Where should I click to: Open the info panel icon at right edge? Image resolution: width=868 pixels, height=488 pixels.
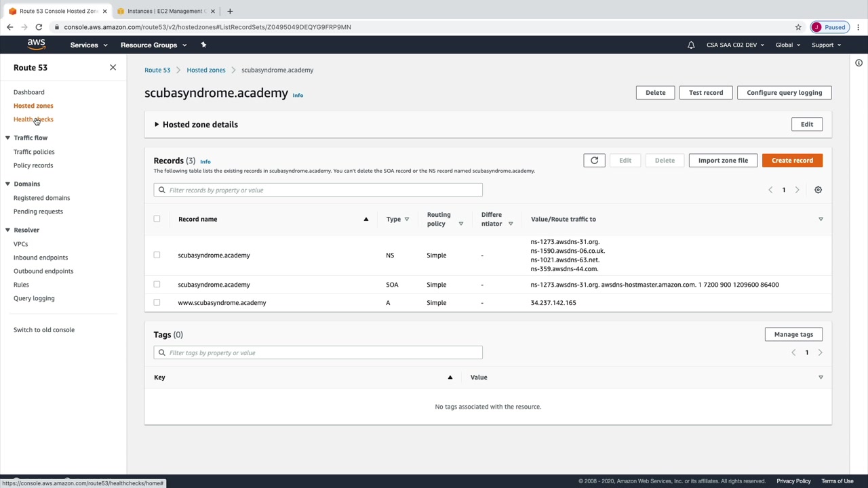[x=859, y=63]
